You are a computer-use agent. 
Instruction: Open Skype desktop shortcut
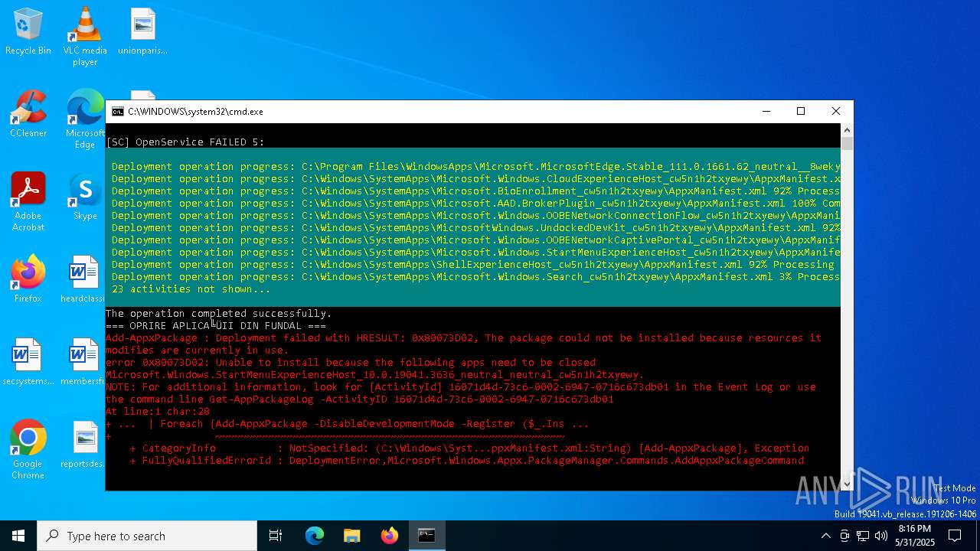[85, 197]
